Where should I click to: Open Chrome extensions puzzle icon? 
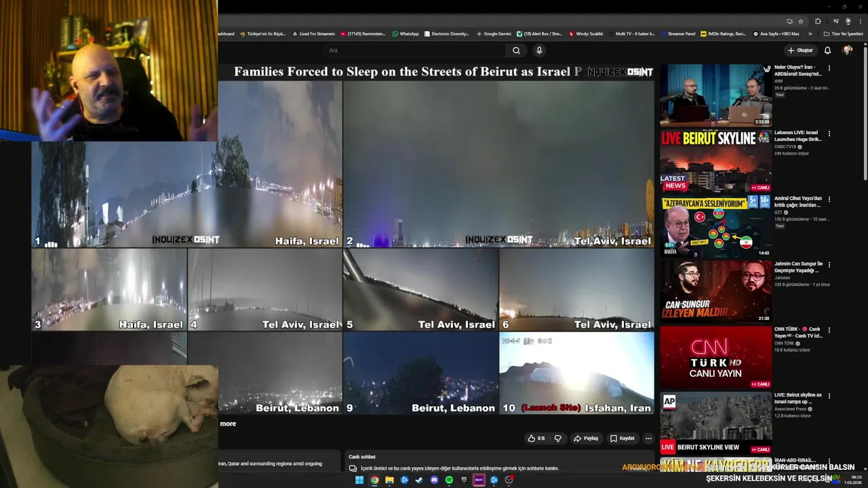tap(818, 21)
